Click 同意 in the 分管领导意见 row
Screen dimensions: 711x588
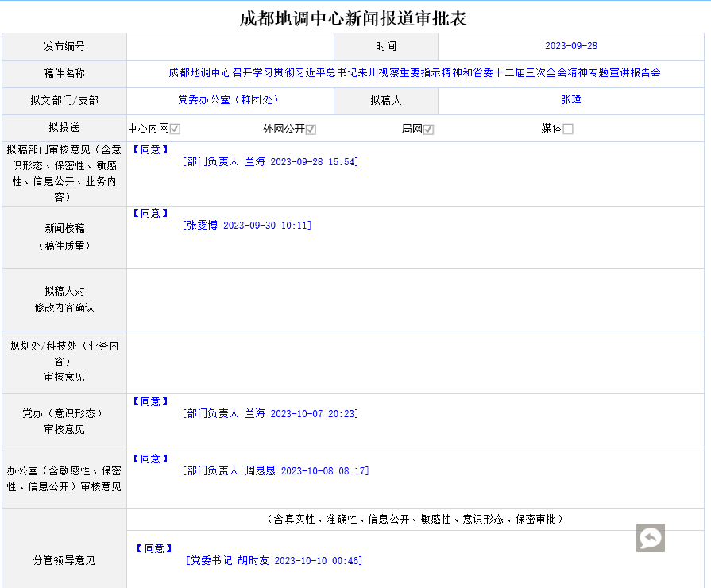click(x=153, y=548)
